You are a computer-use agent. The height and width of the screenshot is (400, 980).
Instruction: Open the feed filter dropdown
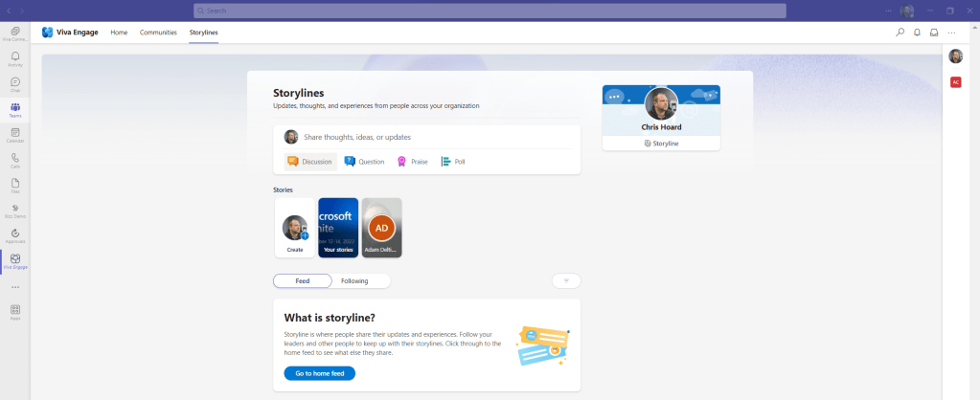[x=566, y=281]
